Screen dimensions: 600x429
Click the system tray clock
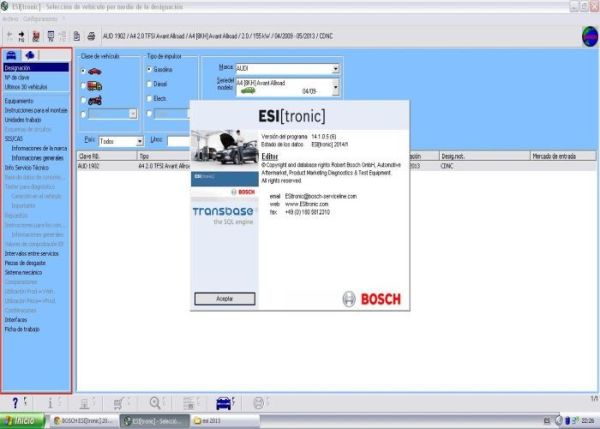tap(588, 421)
